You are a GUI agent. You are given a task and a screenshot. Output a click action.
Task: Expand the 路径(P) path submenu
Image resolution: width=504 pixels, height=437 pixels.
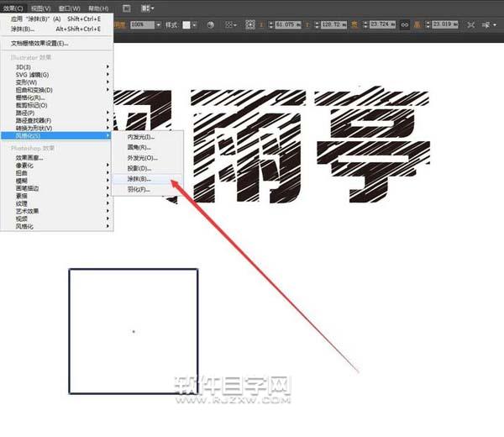56,113
